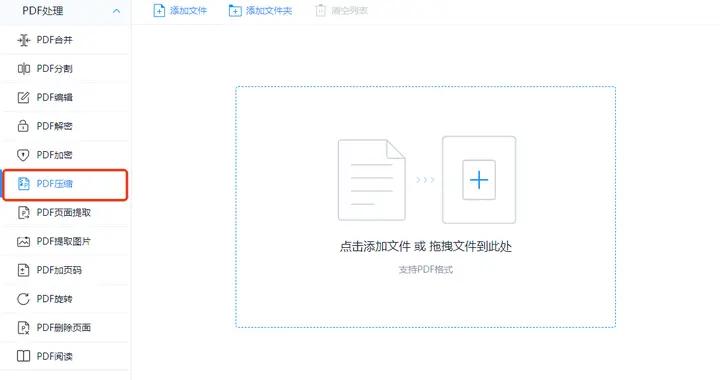Image resolution: width=720 pixels, height=380 pixels.
Task: Select PDF解密 label in sidebar
Action: click(x=55, y=126)
